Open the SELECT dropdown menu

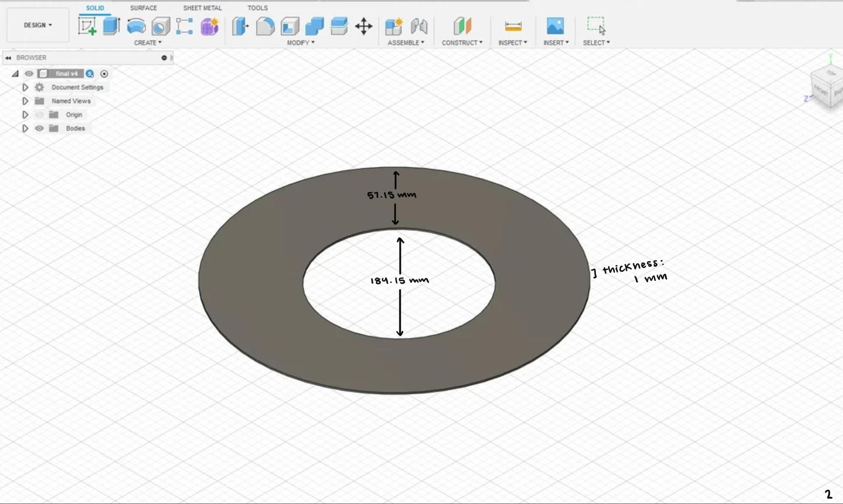point(596,43)
